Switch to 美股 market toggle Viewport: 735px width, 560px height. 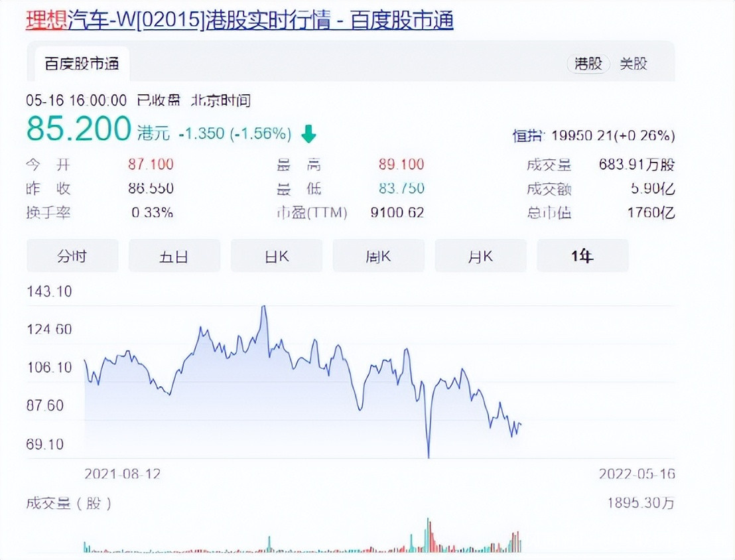click(x=634, y=63)
